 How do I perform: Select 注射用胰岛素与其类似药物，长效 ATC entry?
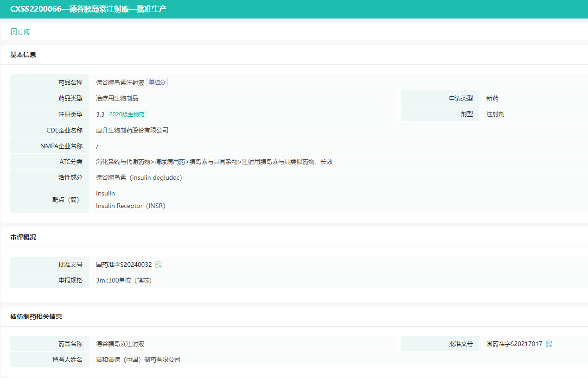pos(287,162)
